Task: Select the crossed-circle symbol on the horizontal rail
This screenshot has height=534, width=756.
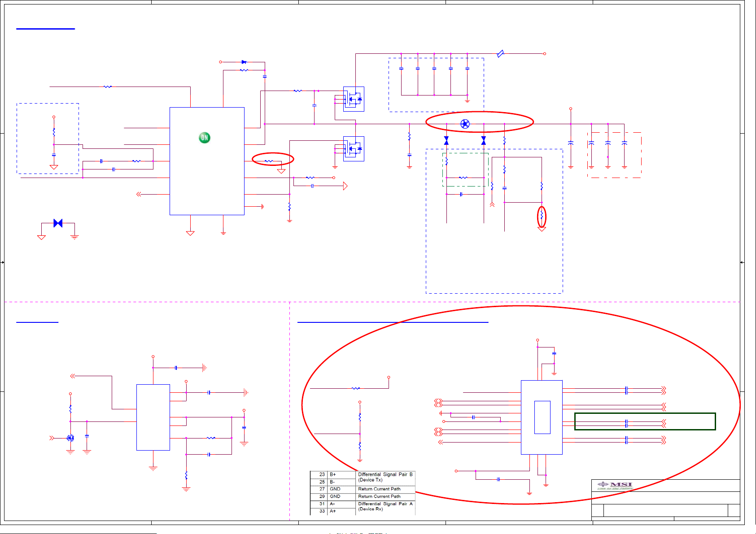Action: coord(465,124)
